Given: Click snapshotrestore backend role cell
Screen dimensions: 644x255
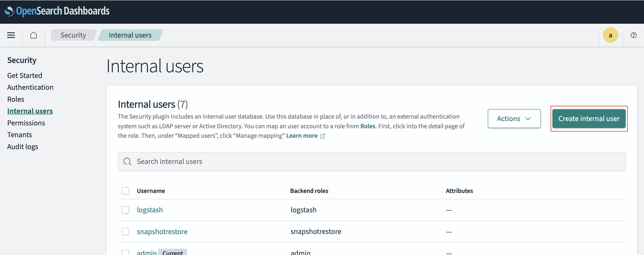Looking at the screenshot, I should [316, 231].
